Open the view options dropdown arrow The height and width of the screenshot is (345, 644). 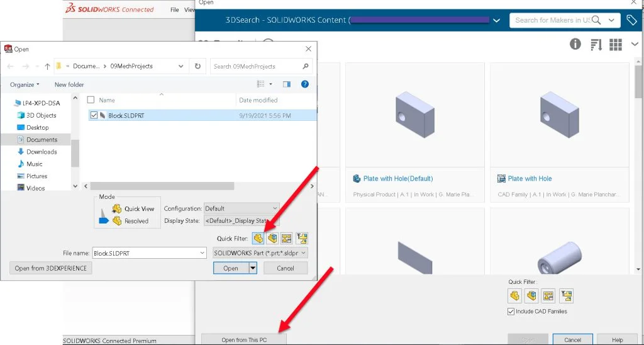(270, 84)
